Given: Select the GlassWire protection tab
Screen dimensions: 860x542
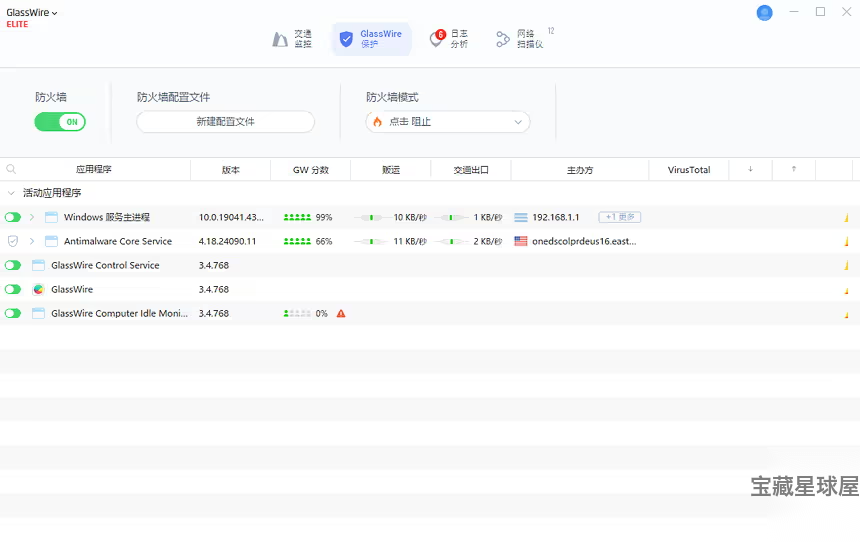Looking at the screenshot, I should click(x=371, y=39).
